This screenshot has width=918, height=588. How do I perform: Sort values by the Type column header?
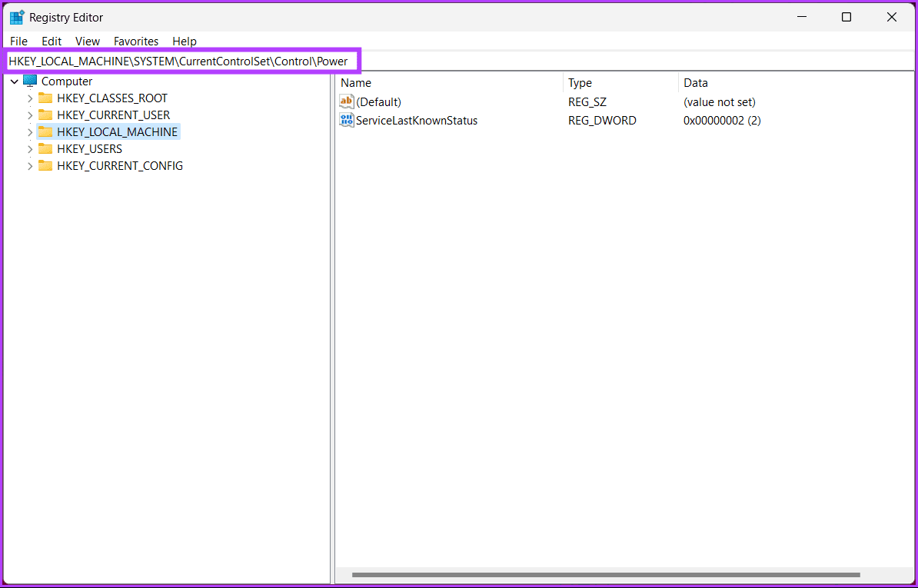[x=620, y=83]
